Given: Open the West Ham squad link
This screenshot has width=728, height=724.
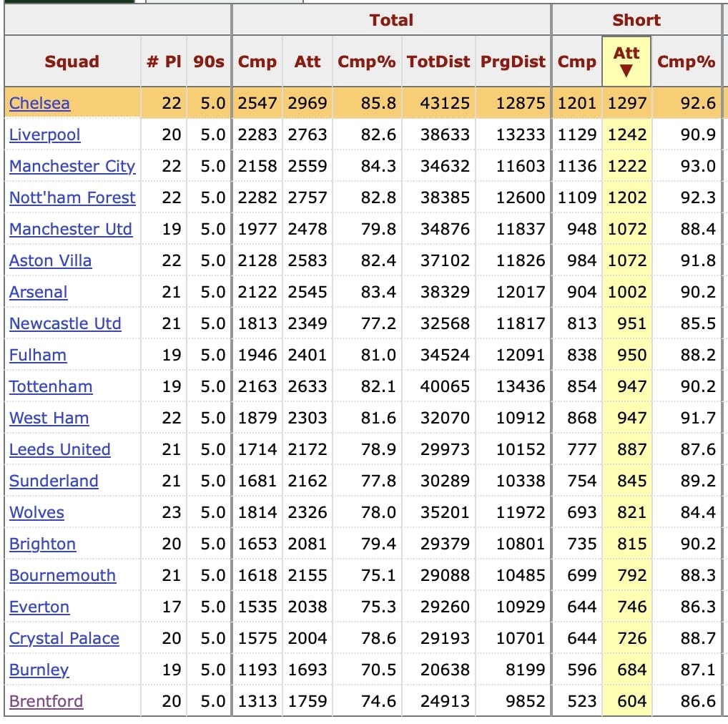Looking at the screenshot, I should coord(49,418).
